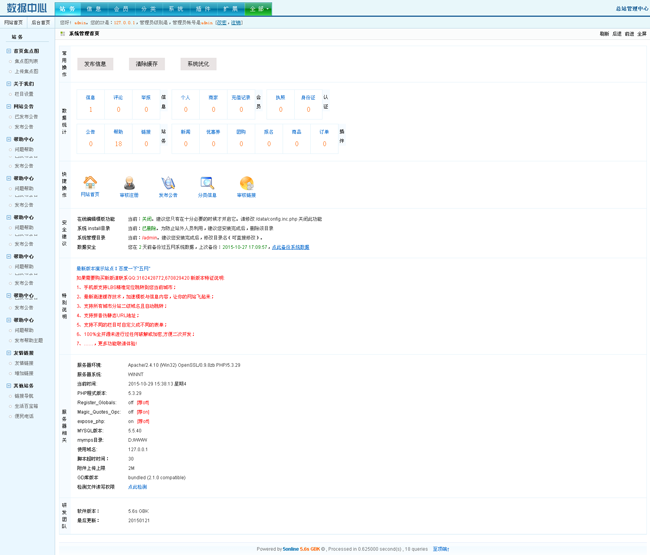Collapse the 其他站务 sidebar group
The height and width of the screenshot is (555, 650).
point(9,385)
